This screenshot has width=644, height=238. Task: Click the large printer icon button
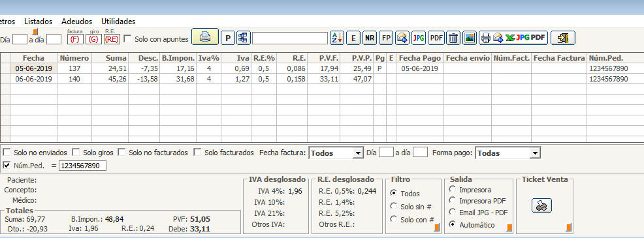pyautogui.click(x=205, y=38)
